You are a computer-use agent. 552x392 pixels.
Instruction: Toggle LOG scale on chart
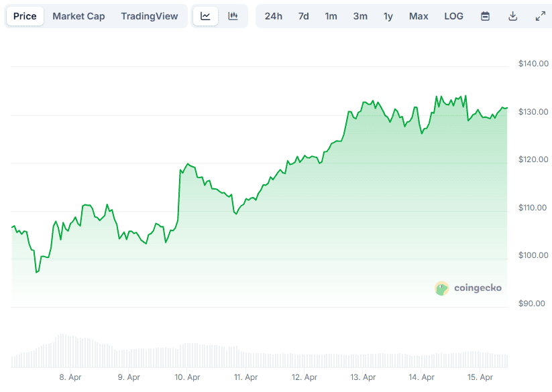click(453, 16)
